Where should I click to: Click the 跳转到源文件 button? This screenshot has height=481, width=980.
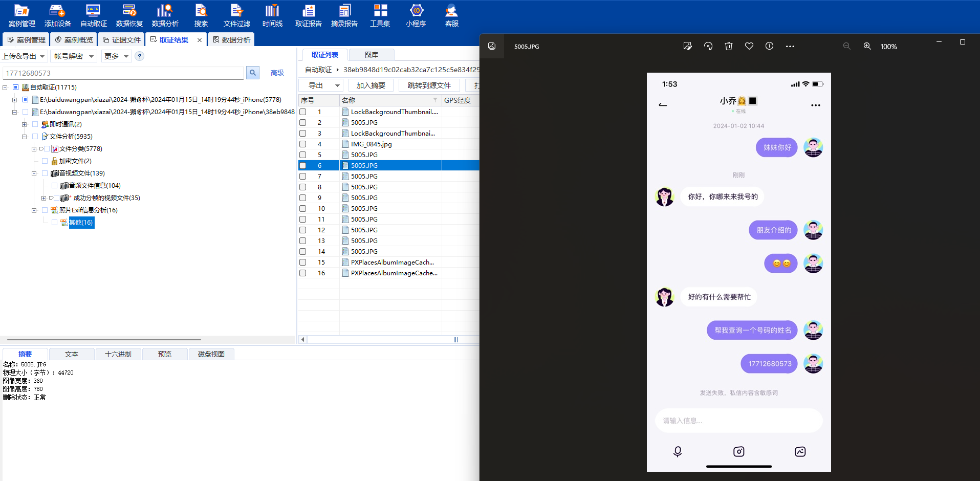pyautogui.click(x=429, y=85)
